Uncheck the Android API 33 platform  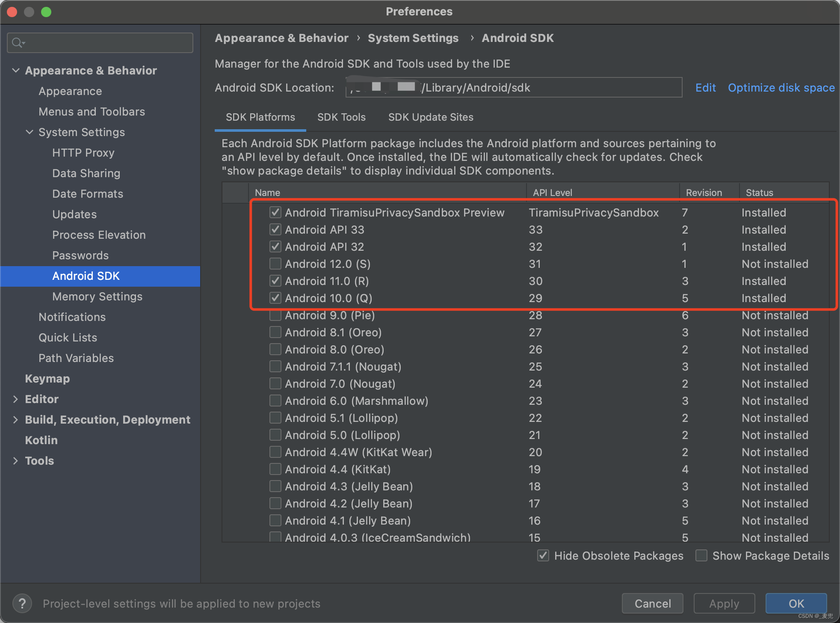[275, 229]
